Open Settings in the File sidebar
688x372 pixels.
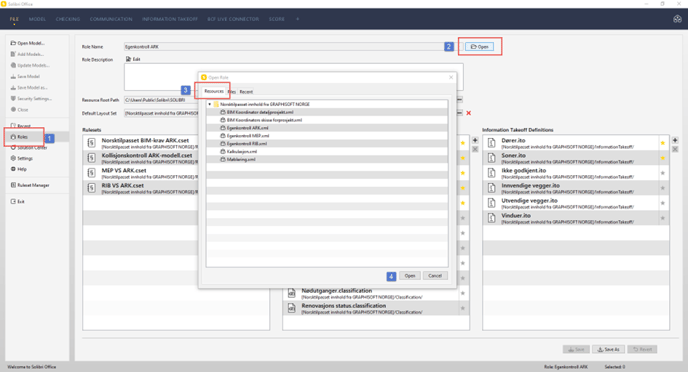[x=22, y=158]
